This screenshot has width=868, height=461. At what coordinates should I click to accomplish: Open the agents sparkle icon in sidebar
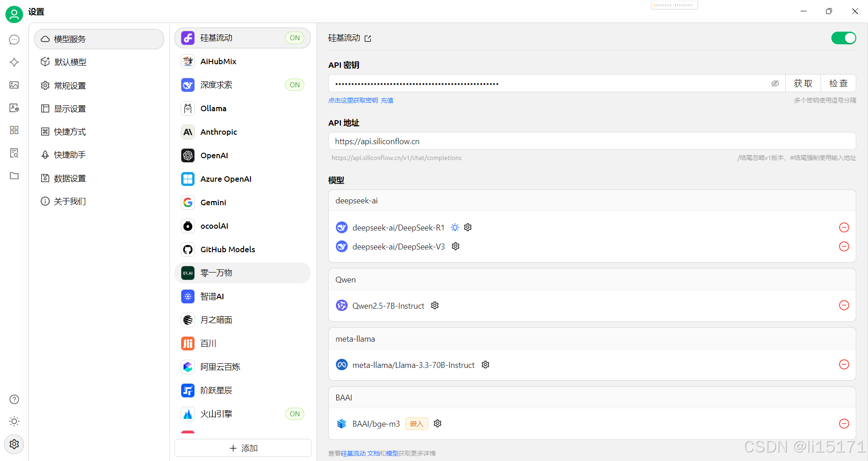[x=14, y=62]
